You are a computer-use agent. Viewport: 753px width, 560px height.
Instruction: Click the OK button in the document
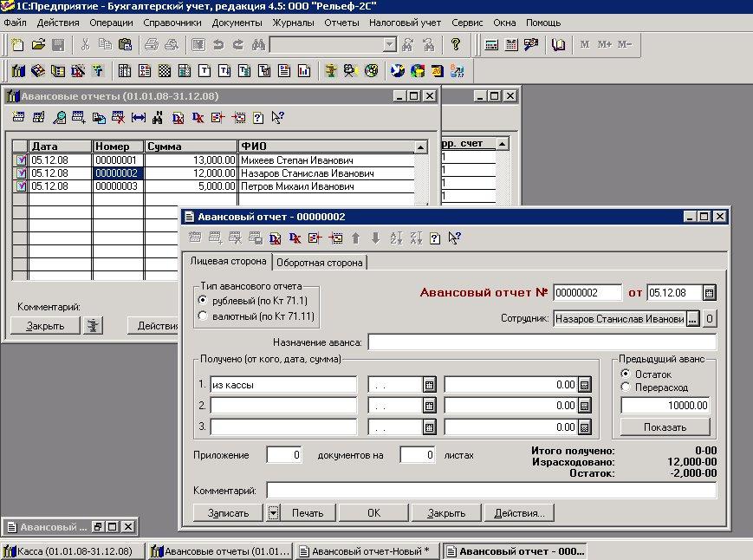click(373, 513)
